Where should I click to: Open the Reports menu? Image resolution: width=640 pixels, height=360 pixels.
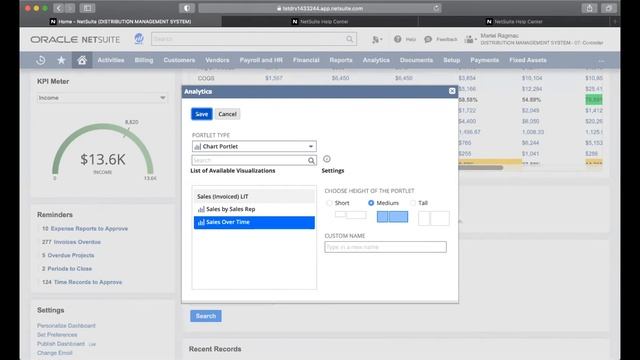[x=341, y=60]
